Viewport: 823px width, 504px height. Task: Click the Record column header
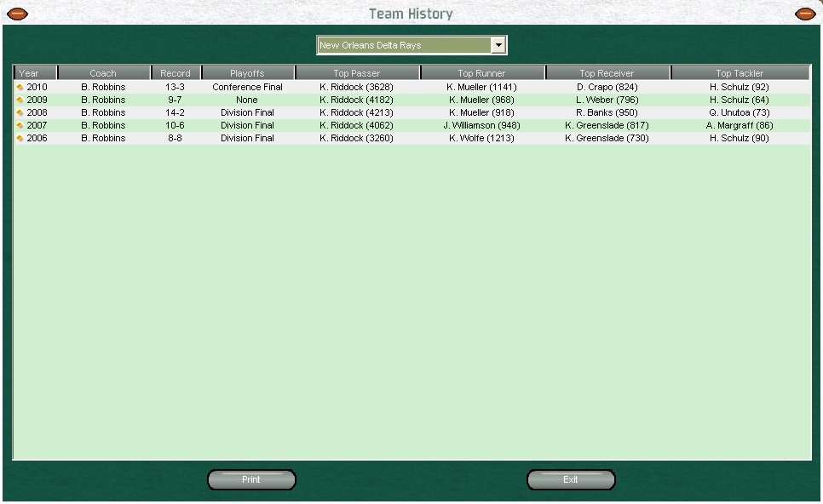pyautogui.click(x=176, y=73)
